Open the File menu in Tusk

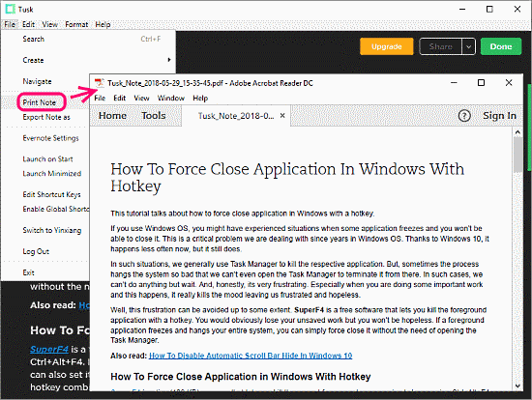10,24
